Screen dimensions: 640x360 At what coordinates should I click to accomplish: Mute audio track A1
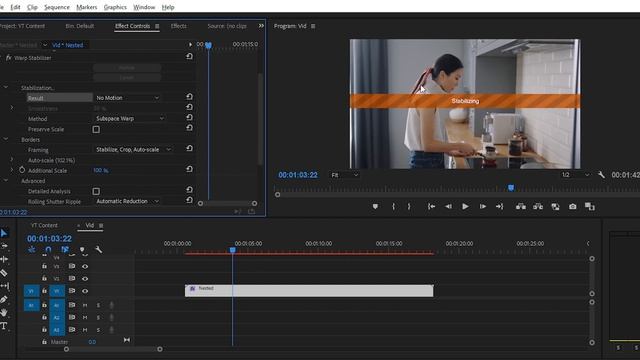(85, 305)
